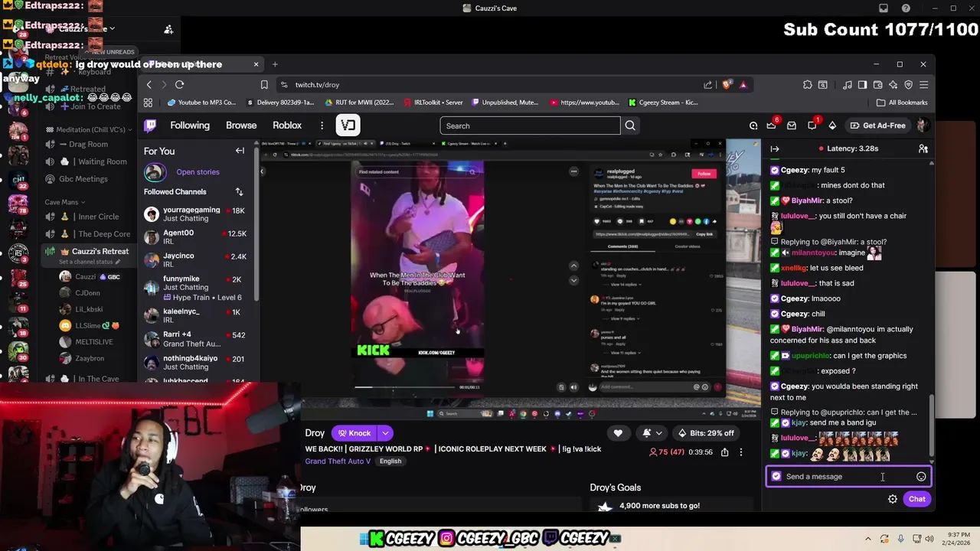This screenshot has width=980, height=551.
Task: Click the Send a message chat field
Action: click(x=848, y=476)
